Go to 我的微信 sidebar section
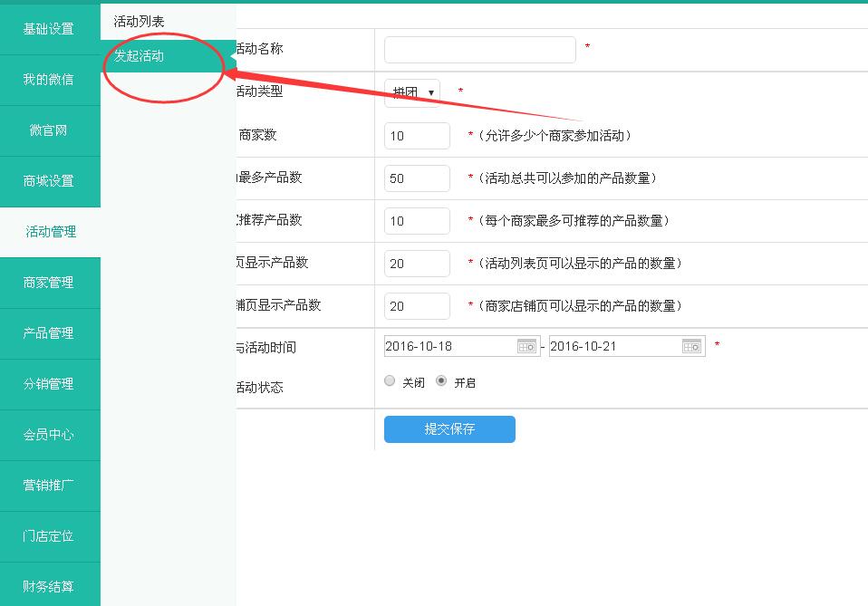The height and width of the screenshot is (606, 868). tap(49, 80)
